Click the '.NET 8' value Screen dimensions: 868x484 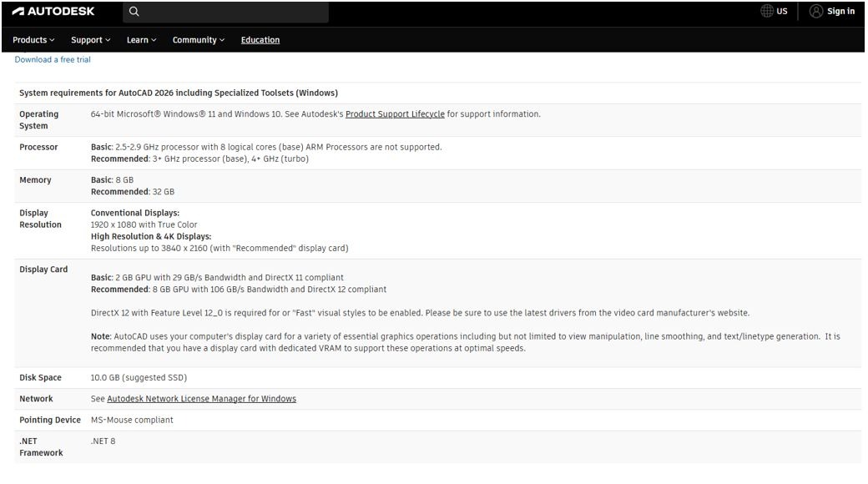(103, 441)
